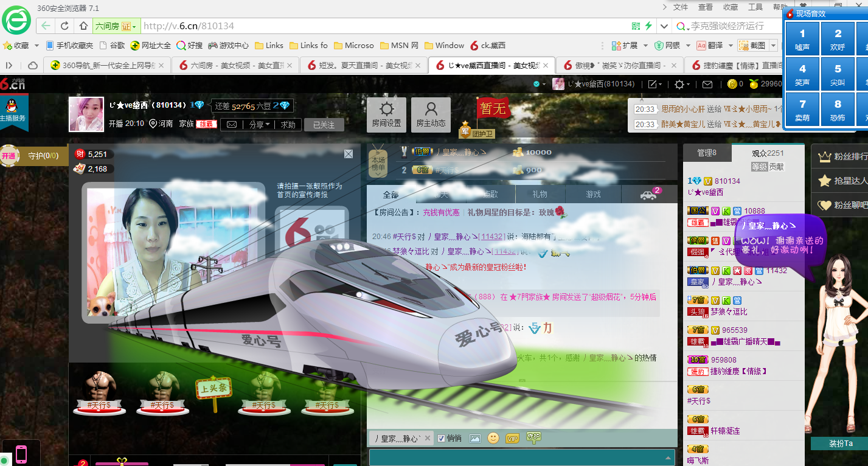Screen dimensions: 868x466
Task: Click the VIP badge in chat toolbar
Action: point(513,438)
